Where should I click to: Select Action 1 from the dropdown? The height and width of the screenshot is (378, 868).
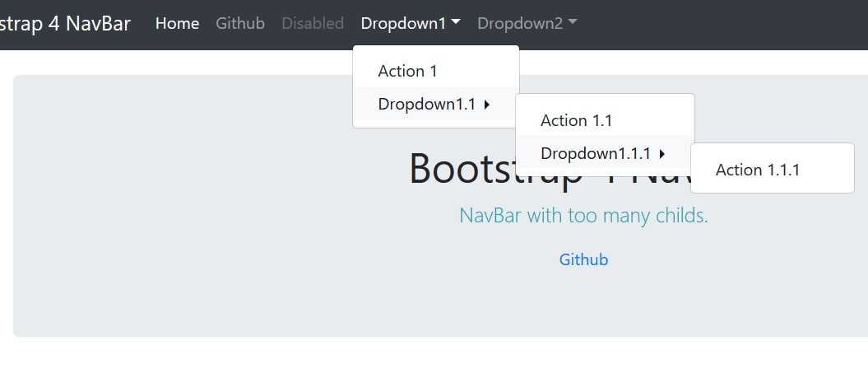(x=407, y=71)
